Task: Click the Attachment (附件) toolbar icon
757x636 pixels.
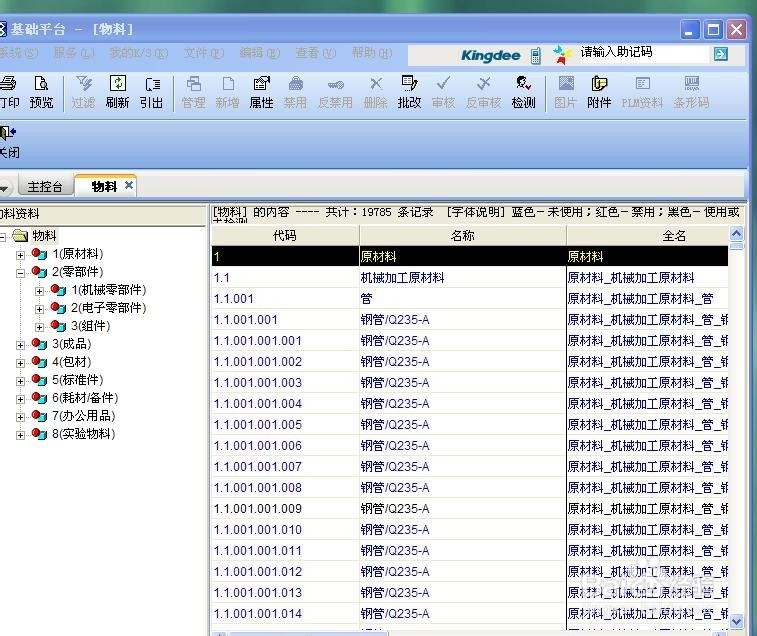Action: pos(599,92)
